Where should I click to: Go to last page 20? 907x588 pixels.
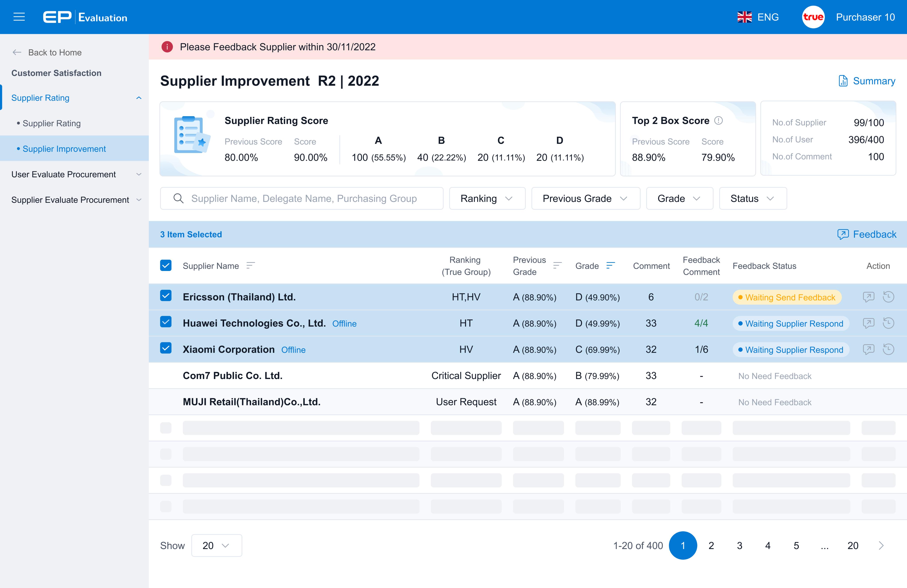click(x=853, y=545)
